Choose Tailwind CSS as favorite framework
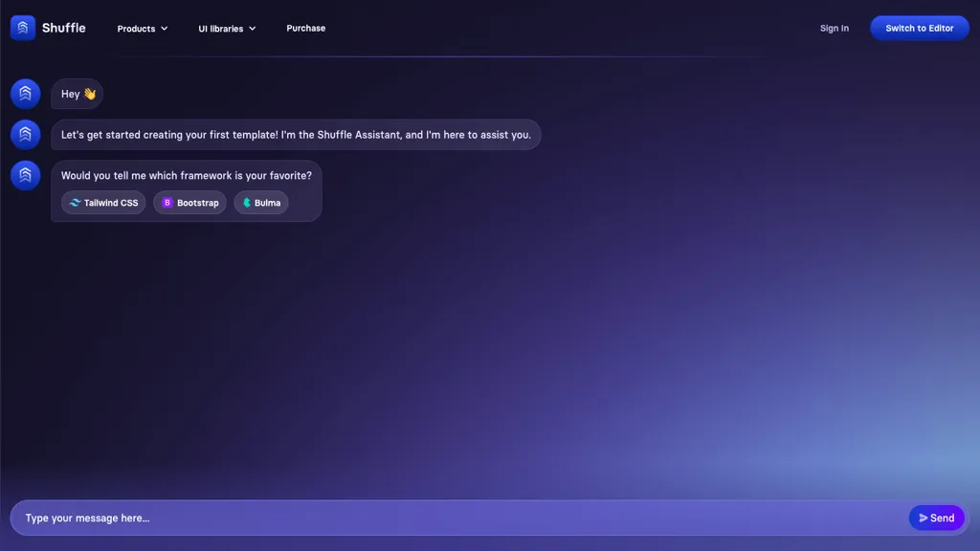Image resolution: width=980 pixels, height=551 pixels. pyautogui.click(x=103, y=203)
